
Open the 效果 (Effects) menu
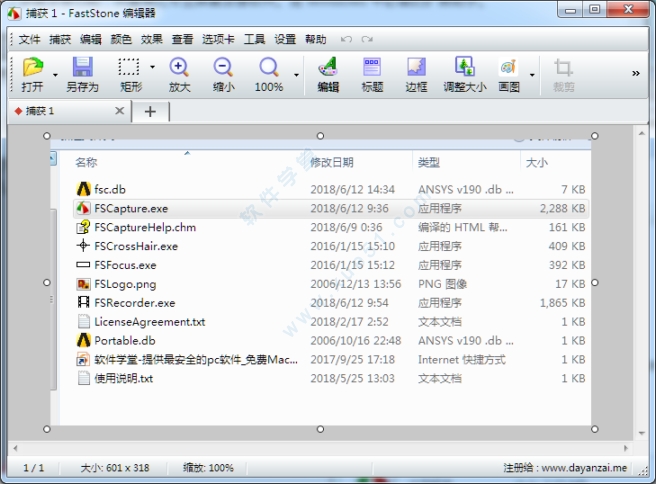click(x=151, y=40)
